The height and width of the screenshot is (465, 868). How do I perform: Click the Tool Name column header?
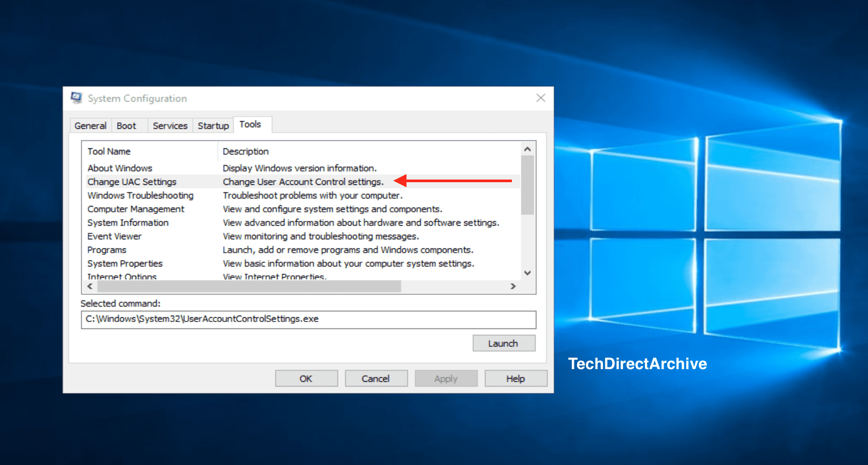pyautogui.click(x=109, y=151)
